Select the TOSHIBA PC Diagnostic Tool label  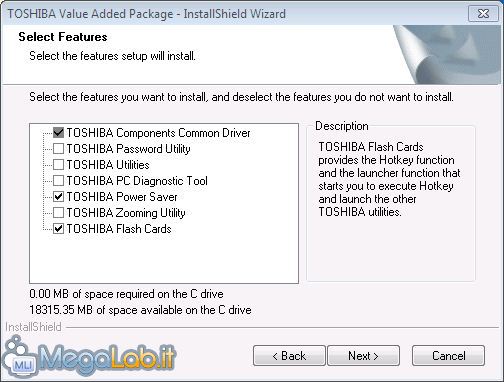pos(137,181)
